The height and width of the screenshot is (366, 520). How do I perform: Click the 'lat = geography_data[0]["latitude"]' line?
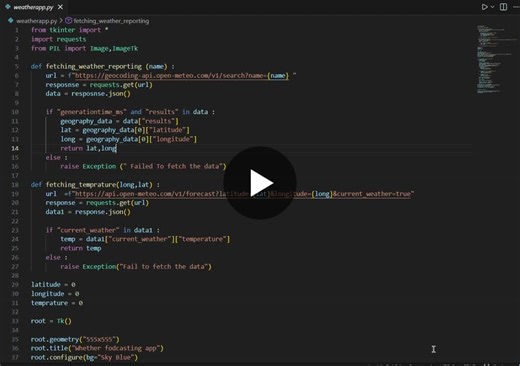[125, 130]
